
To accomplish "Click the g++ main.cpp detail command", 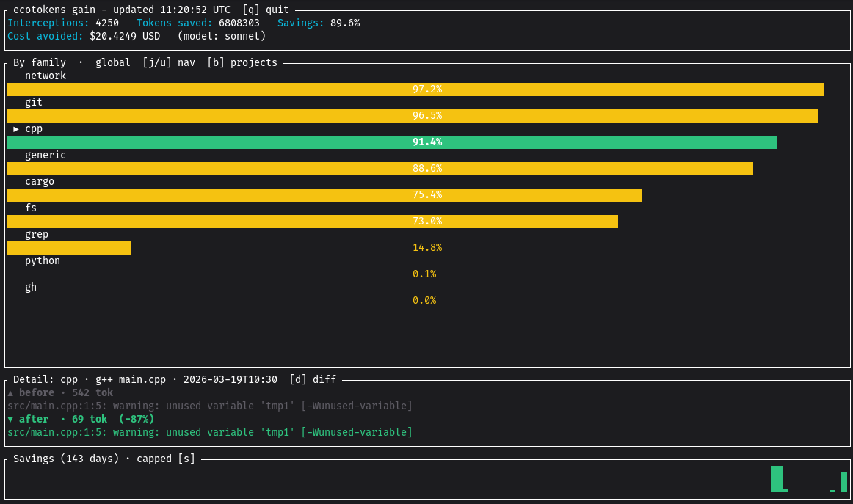I will (x=131, y=379).
